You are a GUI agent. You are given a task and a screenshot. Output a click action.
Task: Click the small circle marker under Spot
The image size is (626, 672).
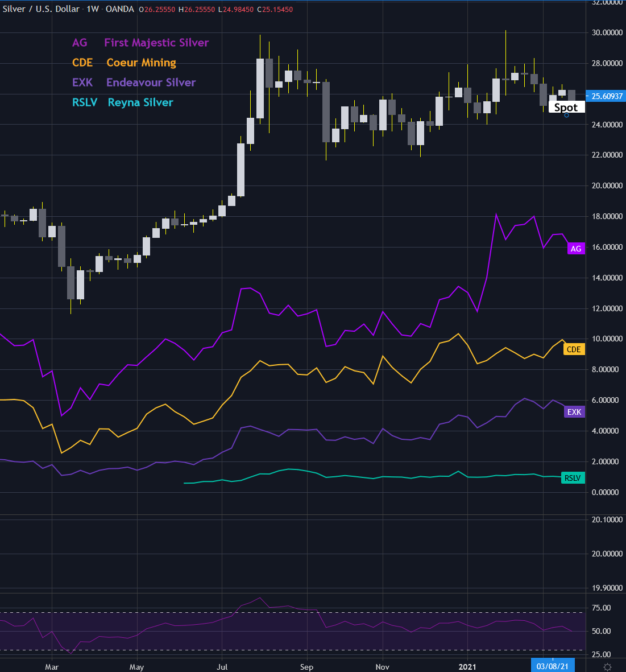point(566,116)
